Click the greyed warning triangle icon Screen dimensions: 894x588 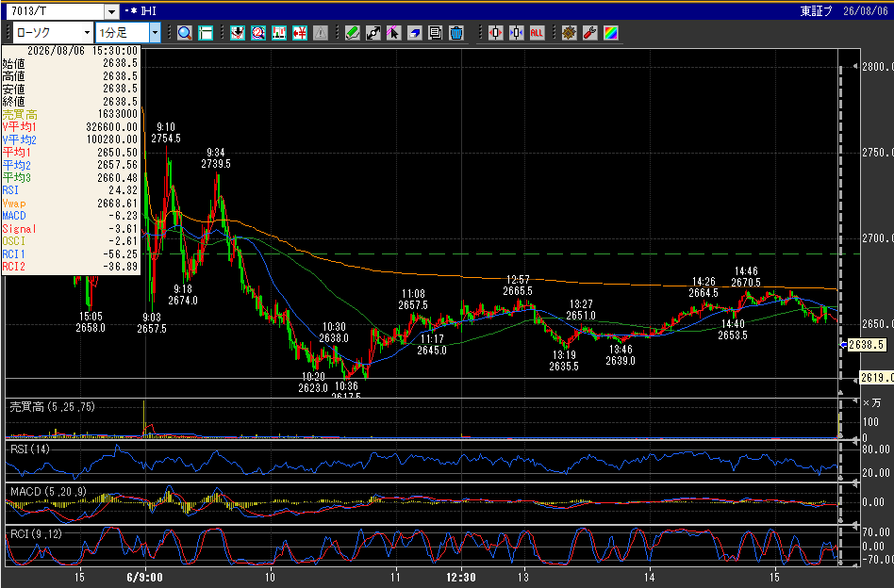tap(321, 33)
